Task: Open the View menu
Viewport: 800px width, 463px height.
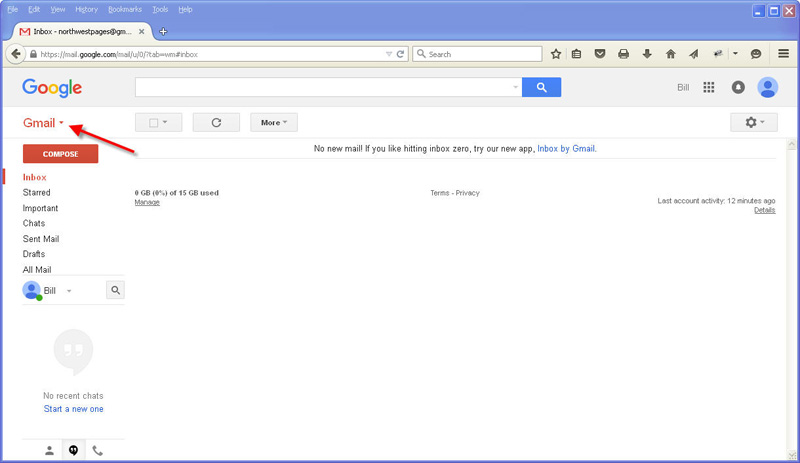Action: 58,9
